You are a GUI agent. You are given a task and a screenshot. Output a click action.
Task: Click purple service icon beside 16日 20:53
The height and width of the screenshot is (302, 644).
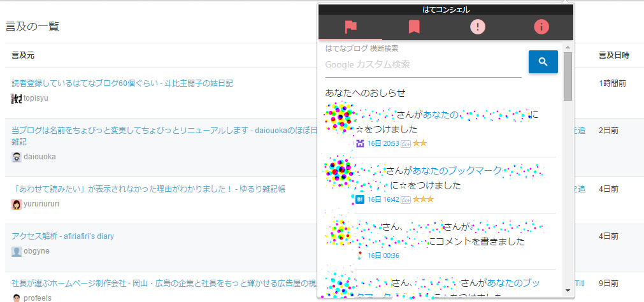[x=360, y=143]
